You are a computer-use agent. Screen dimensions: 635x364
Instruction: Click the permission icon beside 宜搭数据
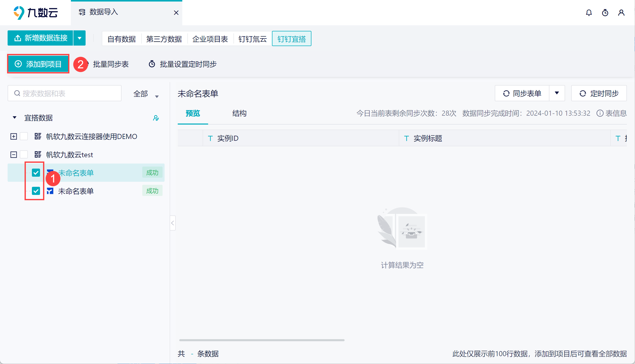[x=156, y=118]
